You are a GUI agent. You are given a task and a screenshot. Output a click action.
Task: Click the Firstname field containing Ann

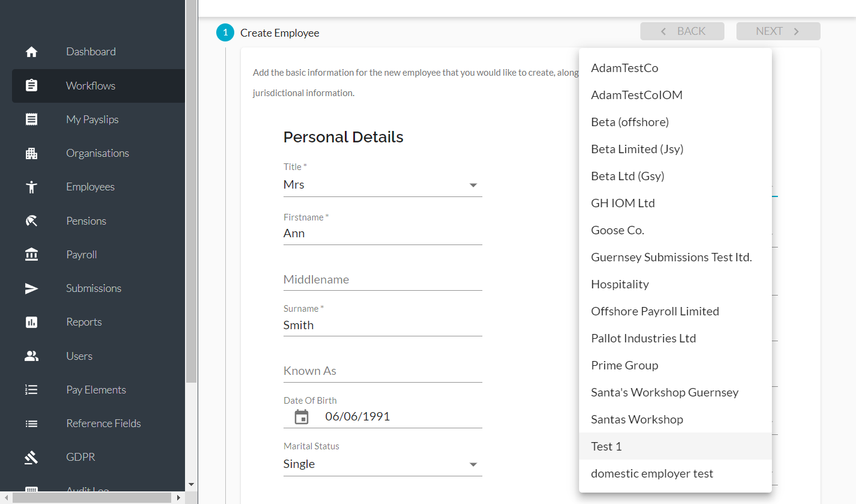tap(383, 234)
